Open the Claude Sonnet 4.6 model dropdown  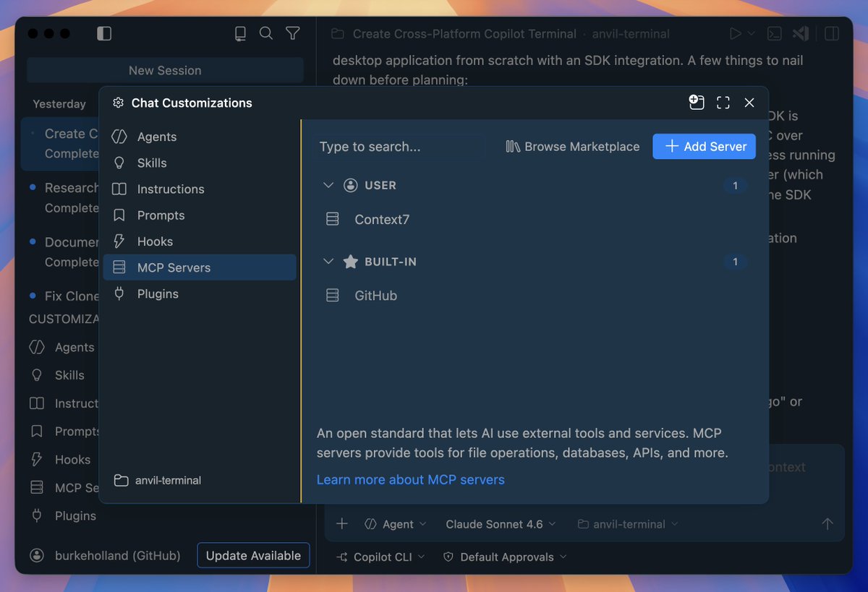(501, 524)
